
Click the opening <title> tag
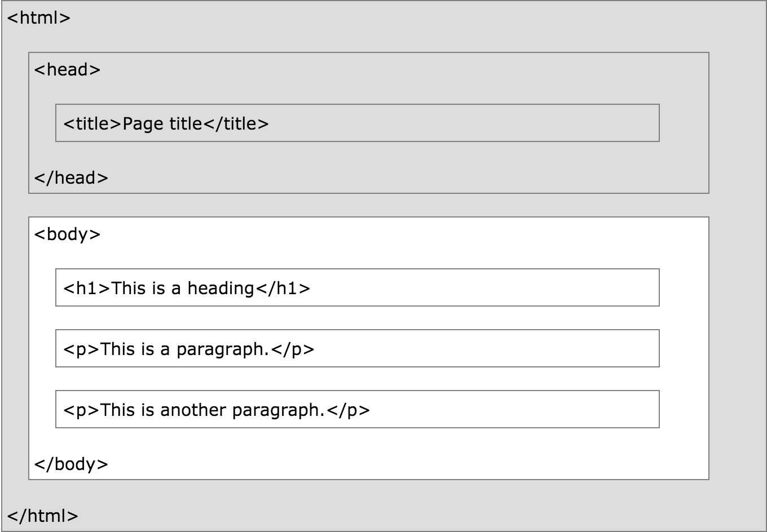tap(92, 124)
